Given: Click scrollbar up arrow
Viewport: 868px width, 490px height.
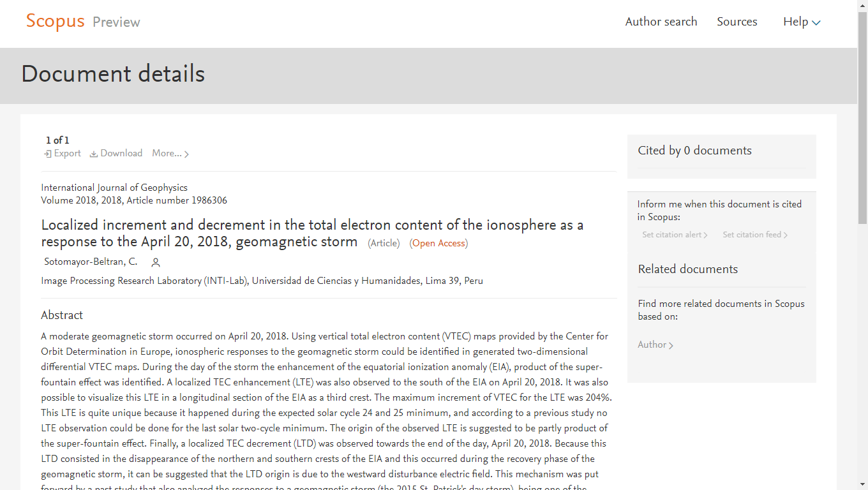Looking at the screenshot, I should (x=862, y=5).
